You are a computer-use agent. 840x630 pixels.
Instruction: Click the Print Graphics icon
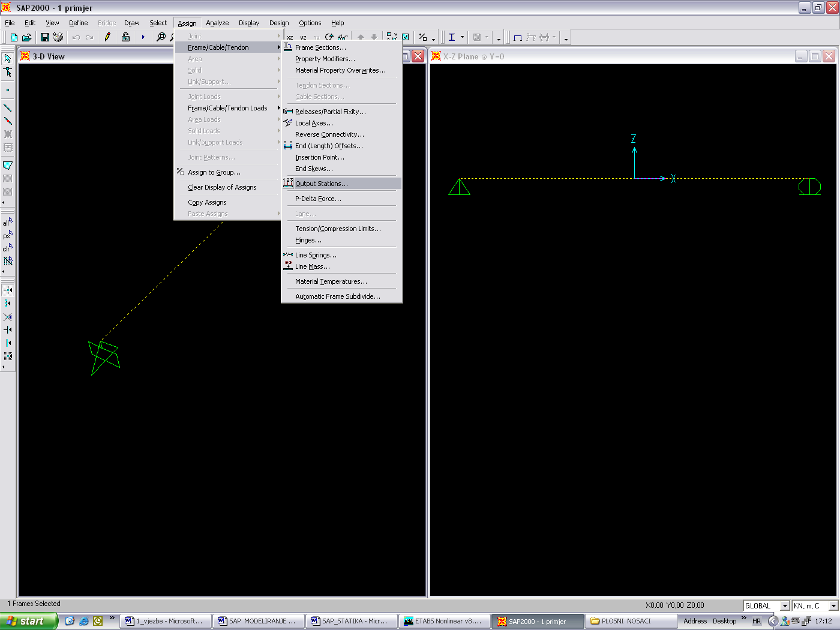(58, 37)
